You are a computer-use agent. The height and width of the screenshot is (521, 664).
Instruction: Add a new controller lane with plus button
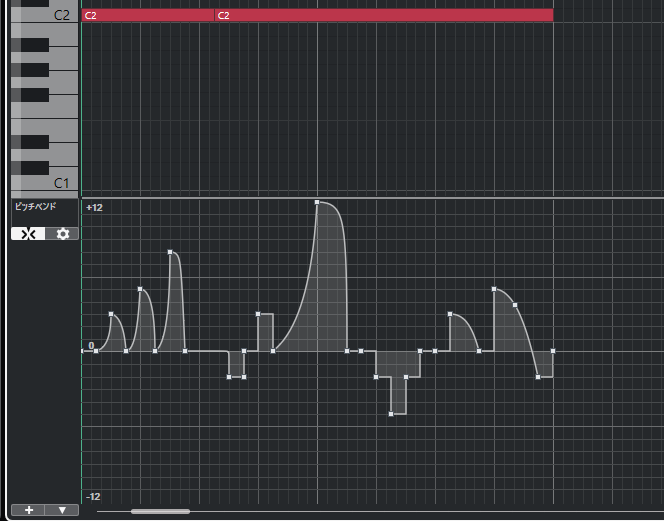point(28,510)
